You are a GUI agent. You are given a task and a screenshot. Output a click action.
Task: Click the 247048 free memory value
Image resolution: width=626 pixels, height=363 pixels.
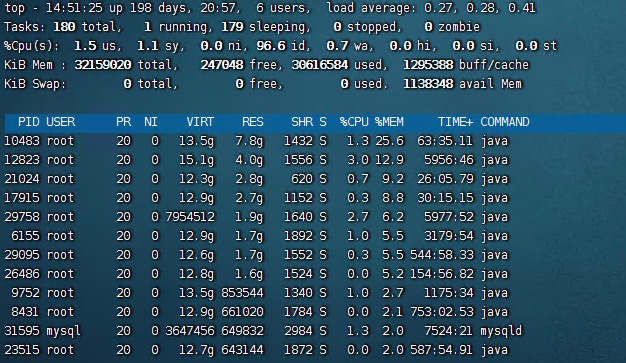click(222, 65)
